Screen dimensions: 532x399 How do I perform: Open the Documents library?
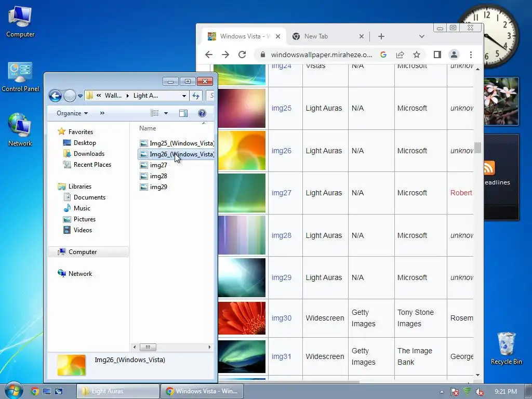coord(89,197)
